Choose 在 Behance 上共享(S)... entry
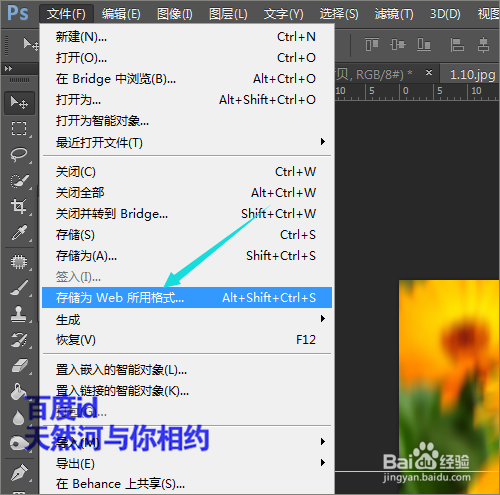500x495 pixels. click(x=187, y=484)
